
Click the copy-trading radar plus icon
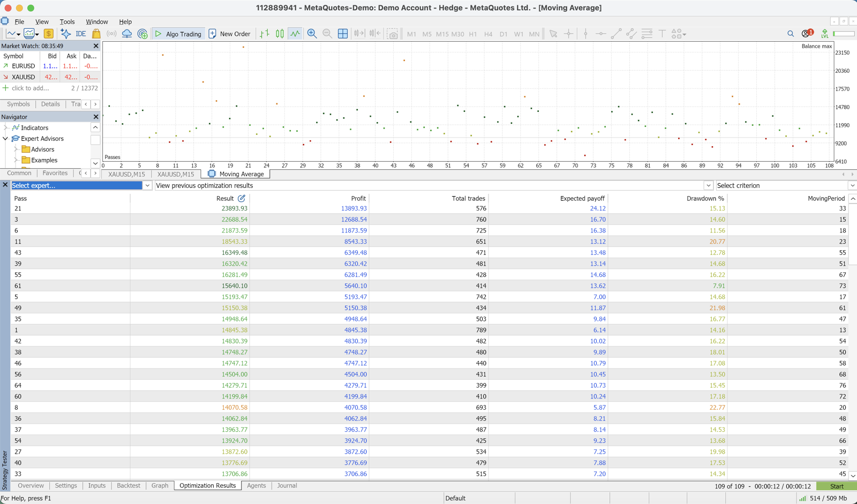point(142,34)
